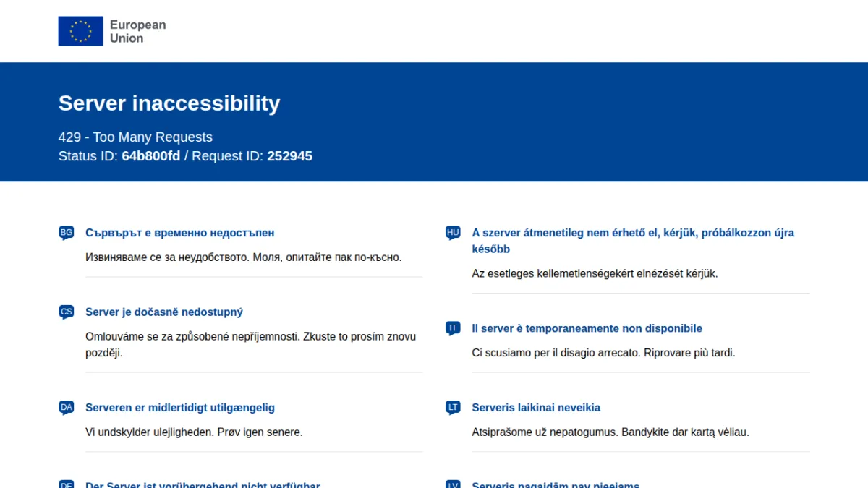This screenshot has width=868, height=488.
Task: Click the European Union flag logo
Action: pyautogui.click(x=80, y=31)
